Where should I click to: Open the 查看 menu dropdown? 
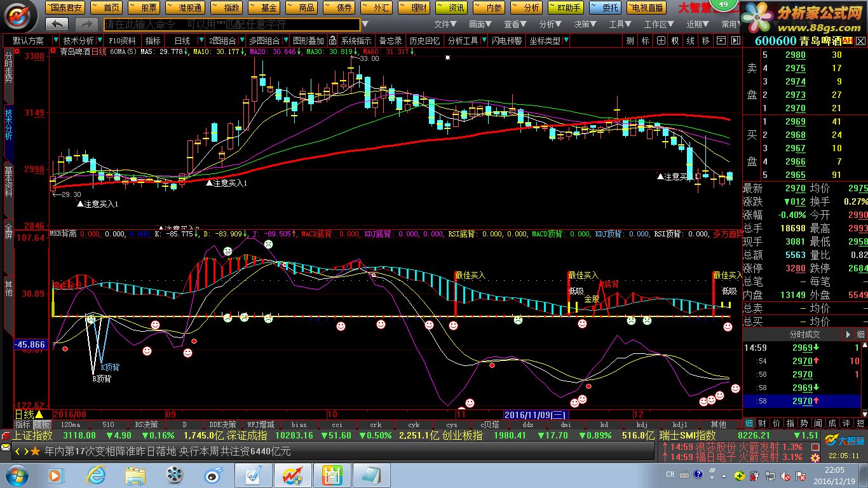tap(516, 24)
